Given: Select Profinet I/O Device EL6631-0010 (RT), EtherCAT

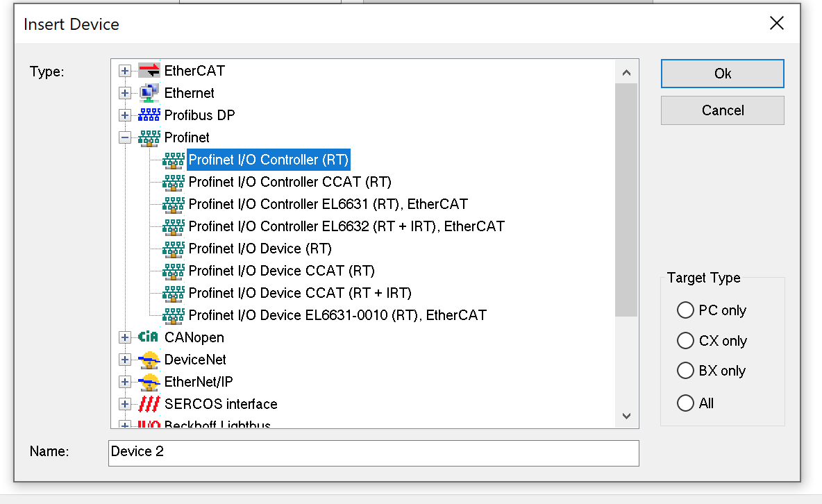Looking at the screenshot, I should pos(337,315).
